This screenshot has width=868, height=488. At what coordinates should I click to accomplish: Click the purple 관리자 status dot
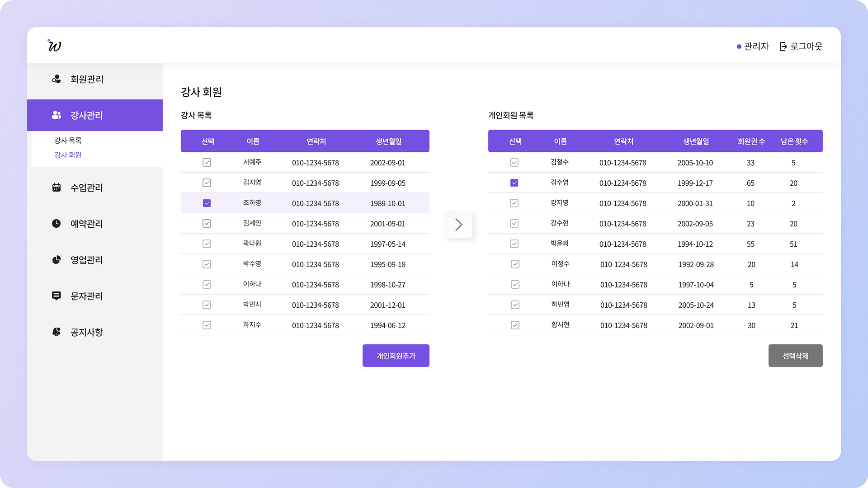(739, 47)
